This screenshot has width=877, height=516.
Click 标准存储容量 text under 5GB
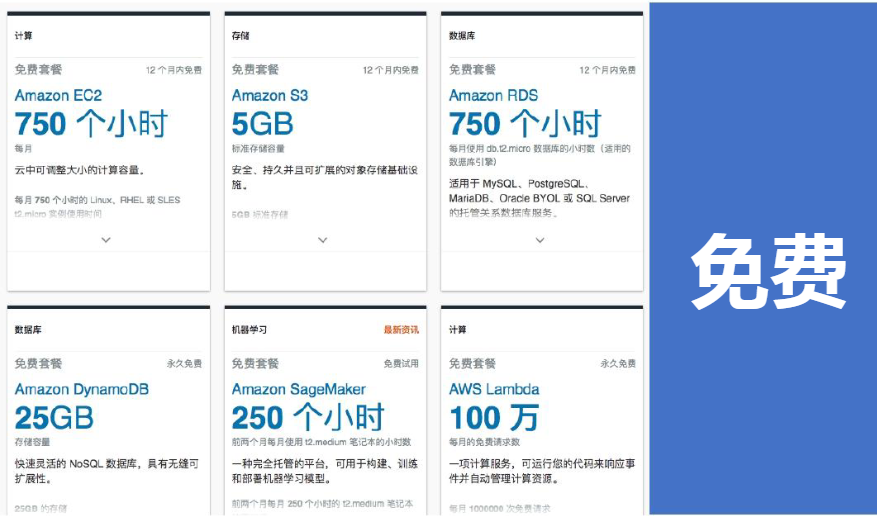click(x=258, y=149)
